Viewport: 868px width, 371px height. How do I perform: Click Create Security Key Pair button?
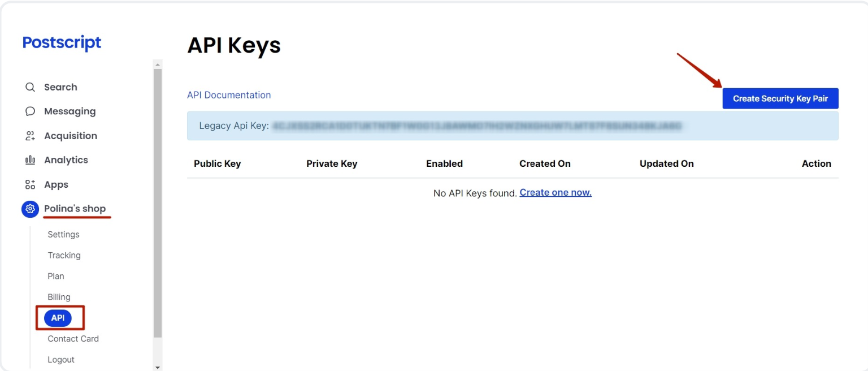[780, 98]
